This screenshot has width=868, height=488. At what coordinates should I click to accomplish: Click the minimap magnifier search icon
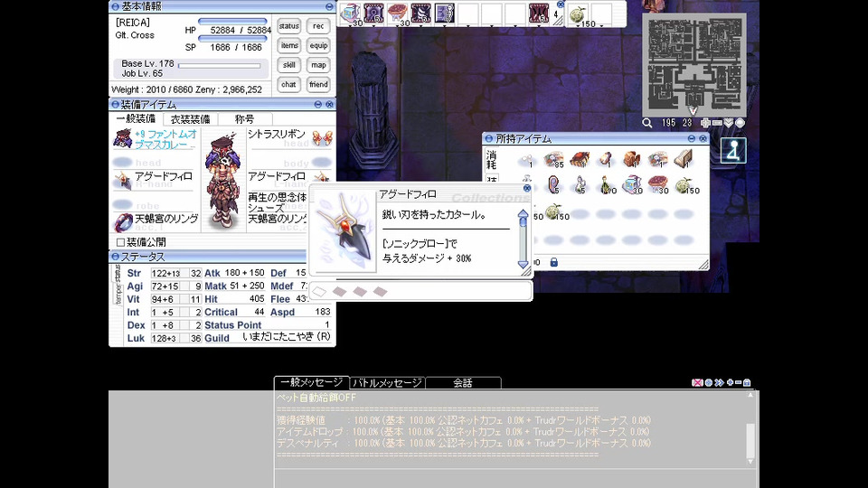click(x=646, y=123)
